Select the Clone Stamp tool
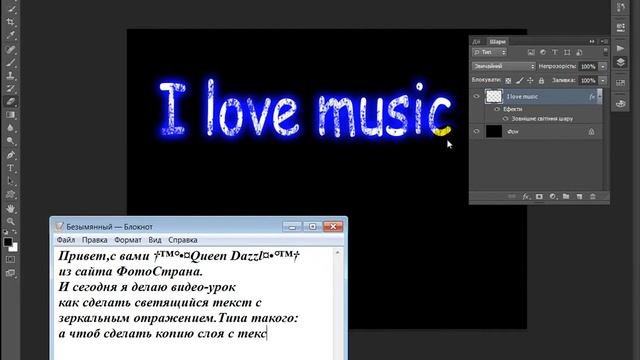The image size is (640, 360). pos(11,76)
